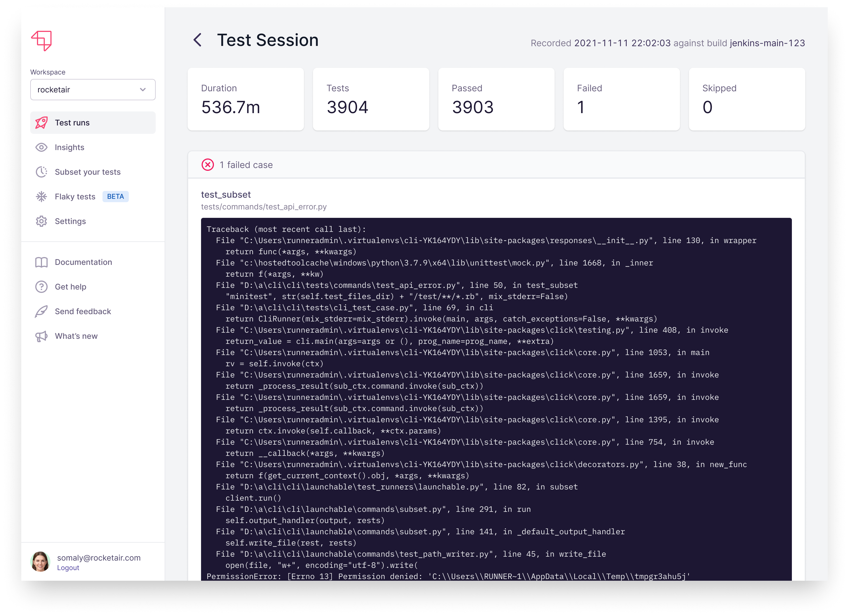Click the BETA badge next to Flaky tests

point(115,196)
